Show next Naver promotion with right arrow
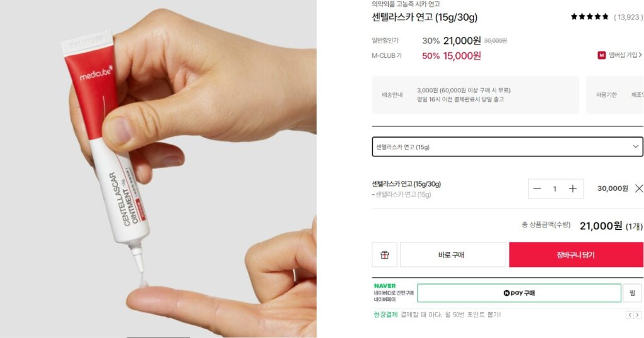The width and height of the screenshot is (644, 338). [637, 315]
